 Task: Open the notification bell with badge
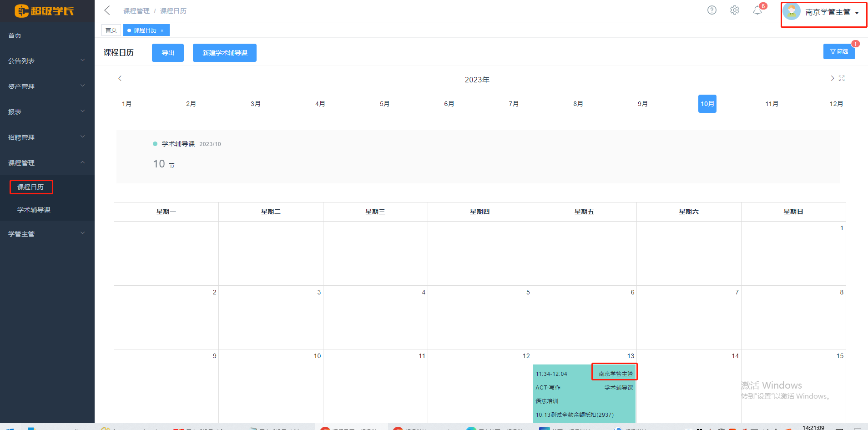point(757,10)
